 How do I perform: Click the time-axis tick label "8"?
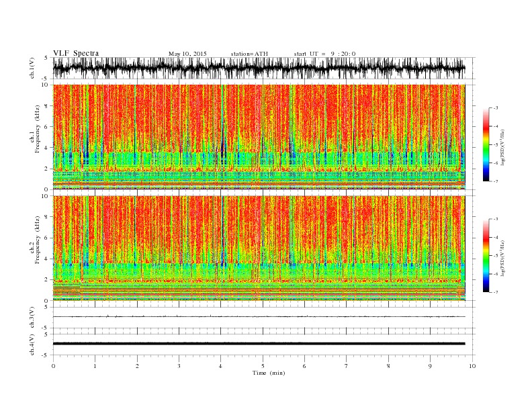tap(388, 366)
